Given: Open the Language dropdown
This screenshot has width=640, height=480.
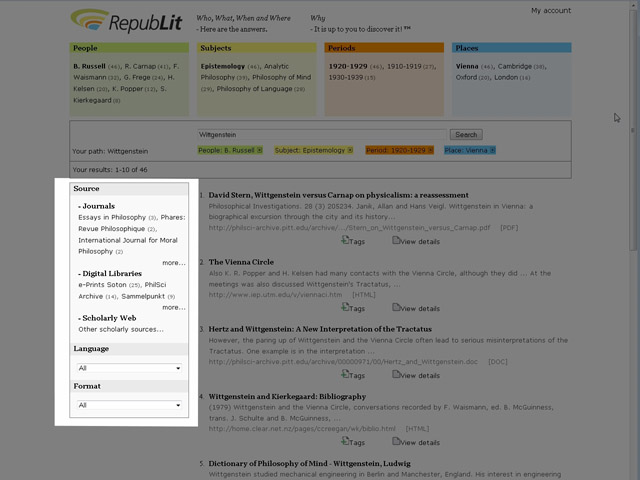Looking at the screenshot, I should point(129,368).
